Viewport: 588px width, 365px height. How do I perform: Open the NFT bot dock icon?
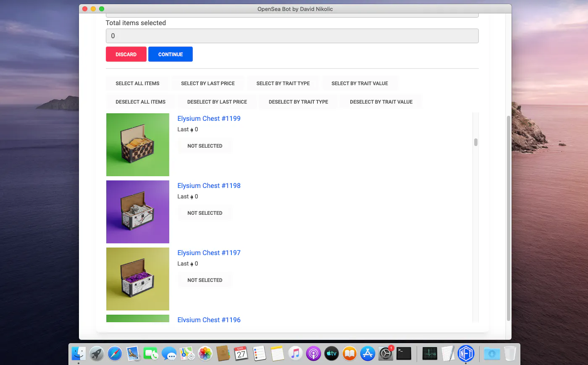click(466, 354)
